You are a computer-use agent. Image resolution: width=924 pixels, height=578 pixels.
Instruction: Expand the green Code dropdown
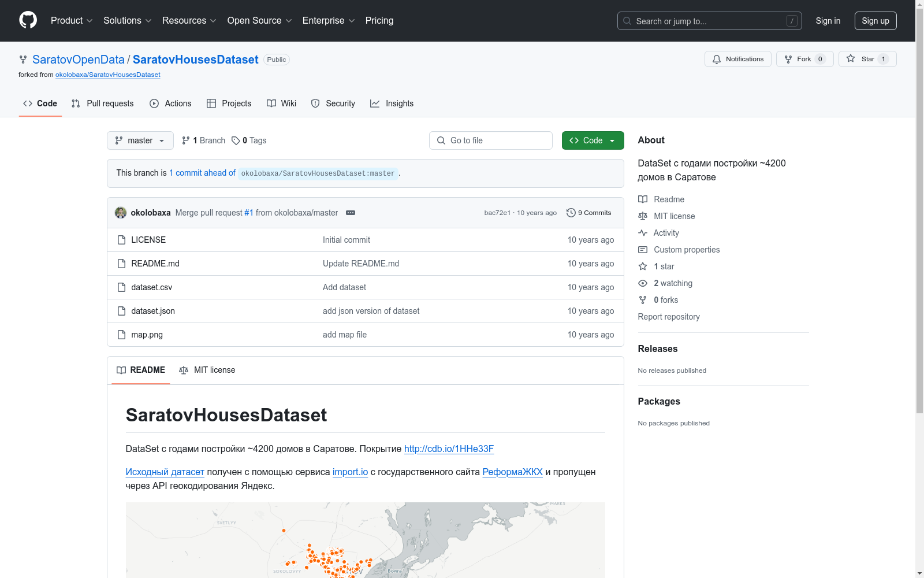(593, 140)
